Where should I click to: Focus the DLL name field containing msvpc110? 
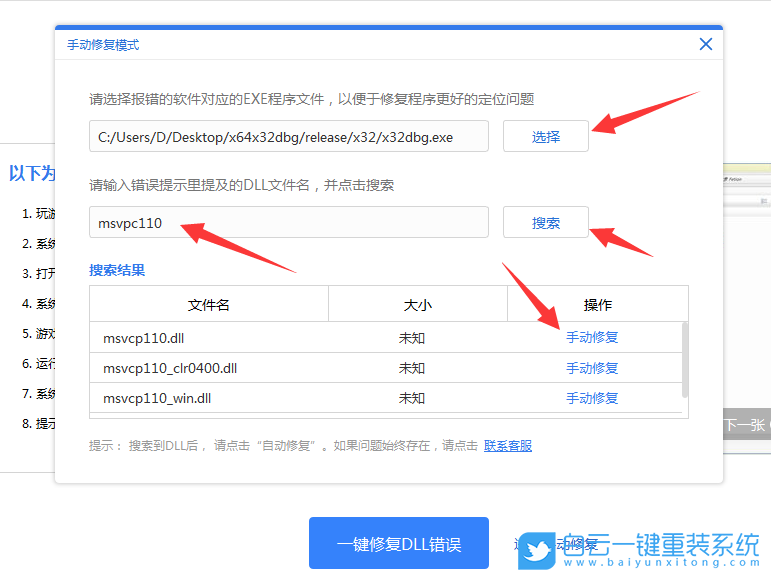[x=288, y=223]
